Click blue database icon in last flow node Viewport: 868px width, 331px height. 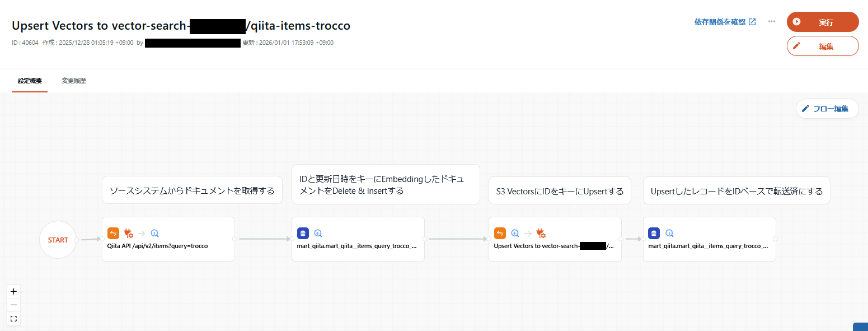[654, 234]
